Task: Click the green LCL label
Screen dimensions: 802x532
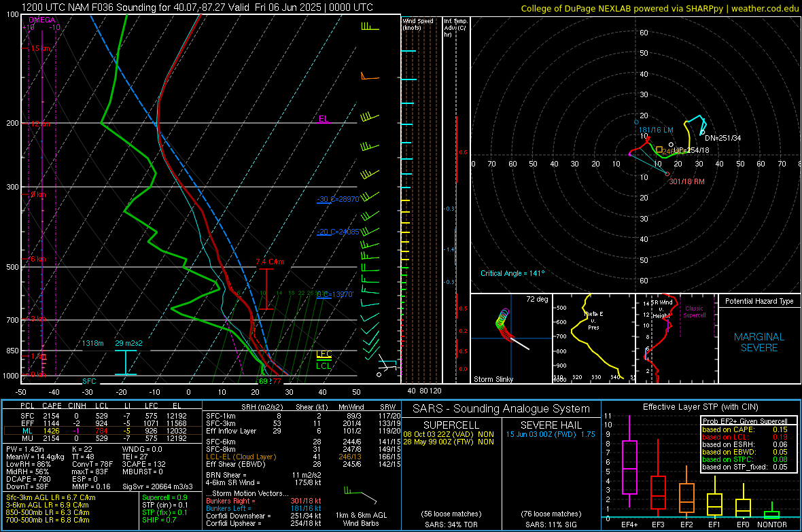Action: tap(324, 366)
